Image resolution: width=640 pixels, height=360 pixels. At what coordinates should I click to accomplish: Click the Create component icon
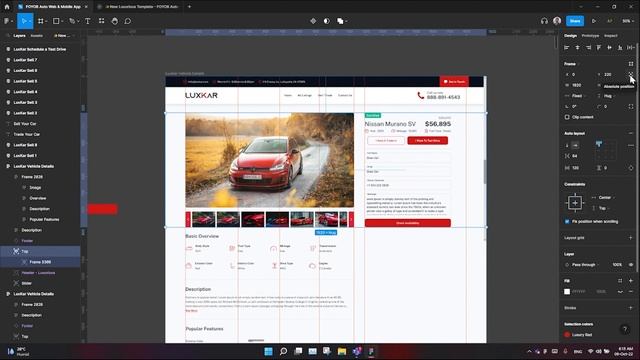point(313,21)
